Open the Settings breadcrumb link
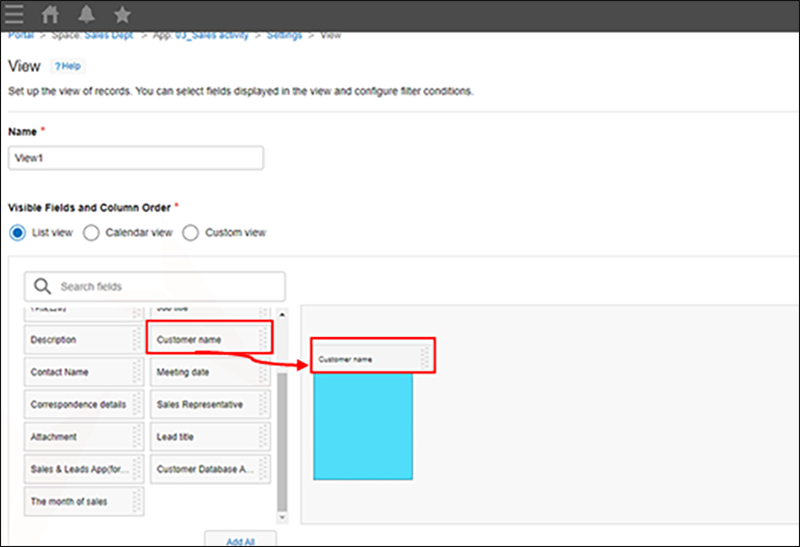The width and height of the screenshot is (800, 547). pos(284,35)
